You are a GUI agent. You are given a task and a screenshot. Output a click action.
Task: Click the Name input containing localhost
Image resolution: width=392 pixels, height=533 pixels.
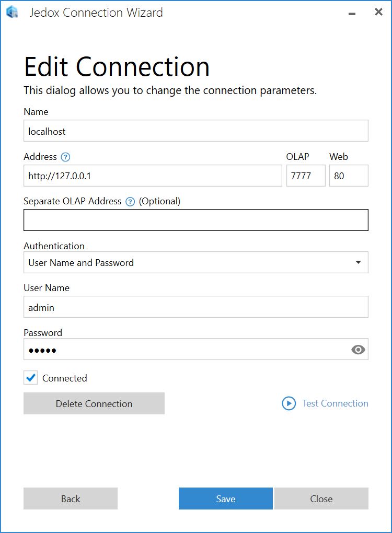tap(196, 131)
